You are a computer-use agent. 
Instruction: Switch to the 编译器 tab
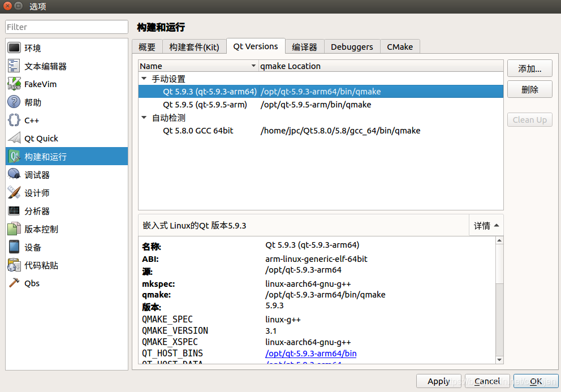click(x=304, y=47)
